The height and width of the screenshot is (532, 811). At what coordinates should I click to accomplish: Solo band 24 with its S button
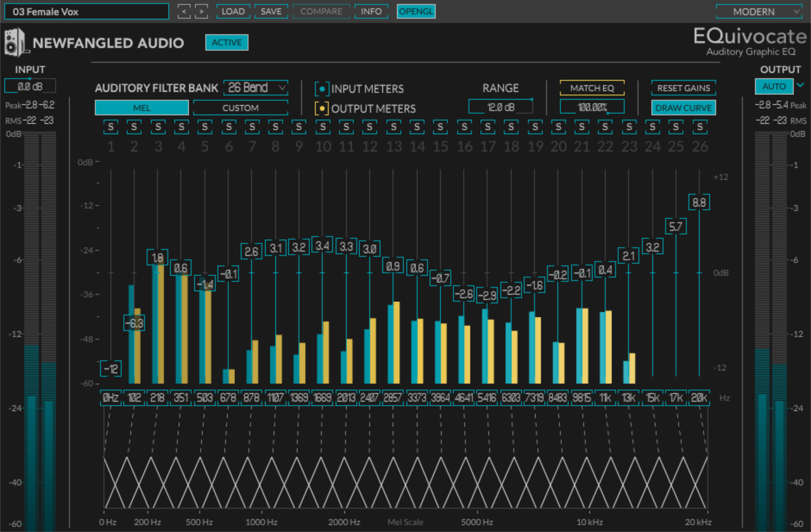tap(652, 127)
